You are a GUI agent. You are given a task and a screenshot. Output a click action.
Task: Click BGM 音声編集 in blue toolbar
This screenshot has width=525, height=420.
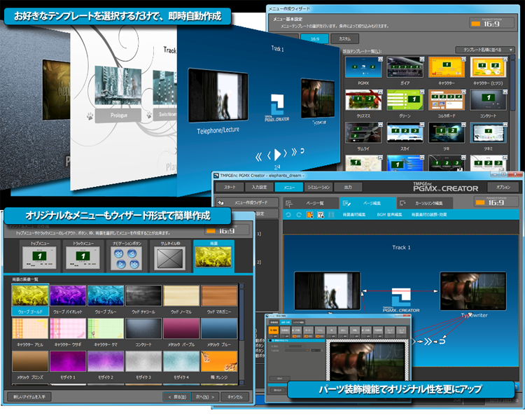tap(389, 214)
